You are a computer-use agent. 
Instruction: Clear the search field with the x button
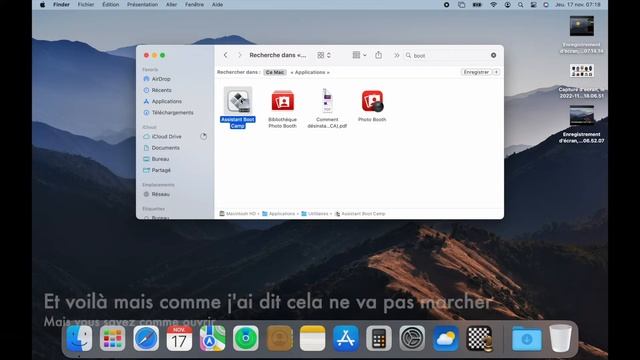click(x=493, y=55)
